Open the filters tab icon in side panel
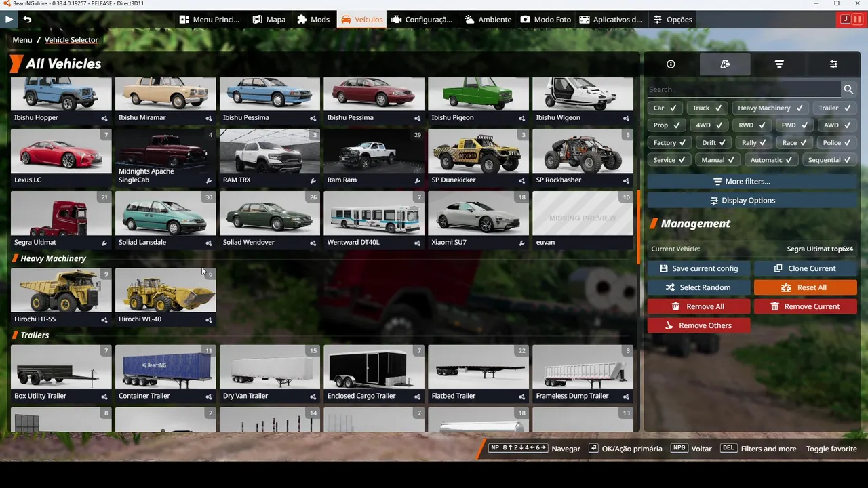Viewport: 868px width, 488px height. 779,64
